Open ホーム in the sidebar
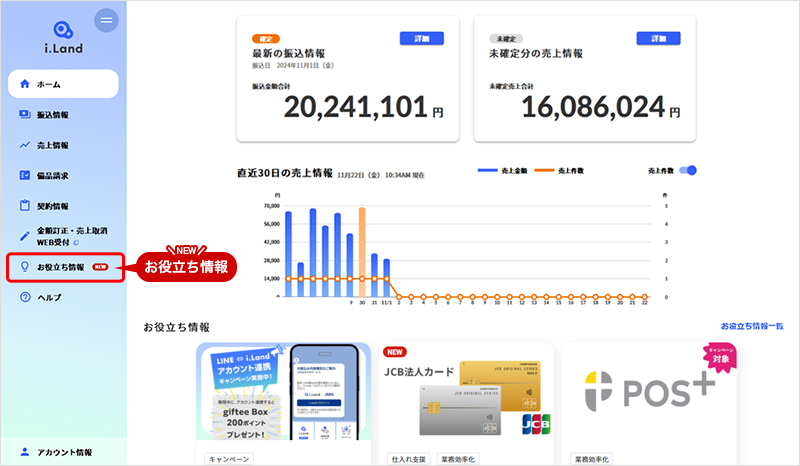Viewport: 800px width, 466px height. 63,84
